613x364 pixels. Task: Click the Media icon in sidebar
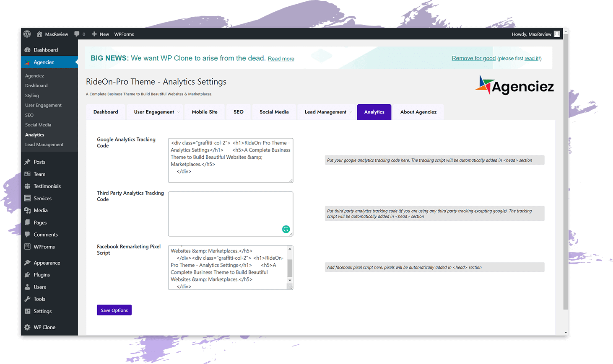pyautogui.click(x=28, y=210)
